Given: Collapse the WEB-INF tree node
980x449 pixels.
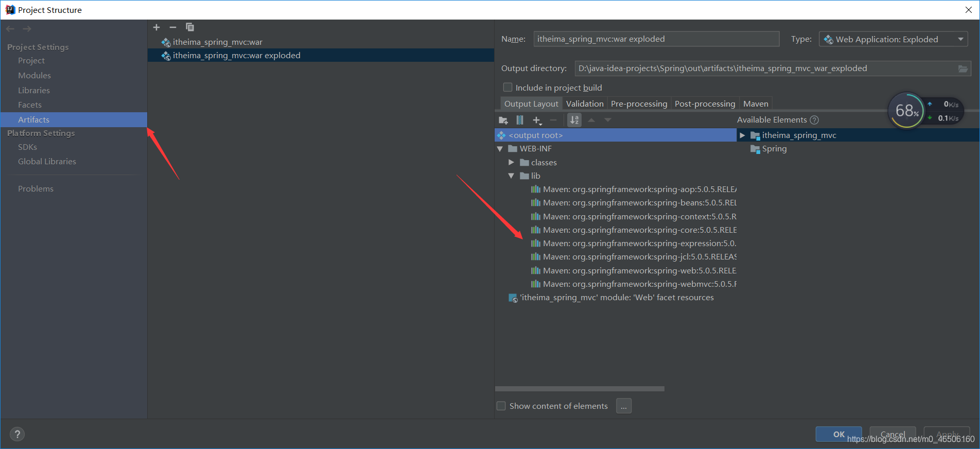Looking at the screenshot, I should click(x=500, y=149).
